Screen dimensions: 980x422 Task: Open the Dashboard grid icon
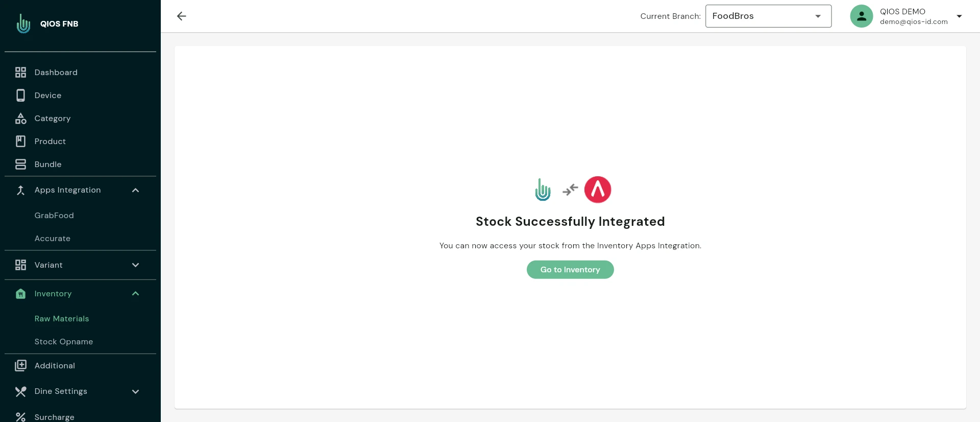[20, 73]
